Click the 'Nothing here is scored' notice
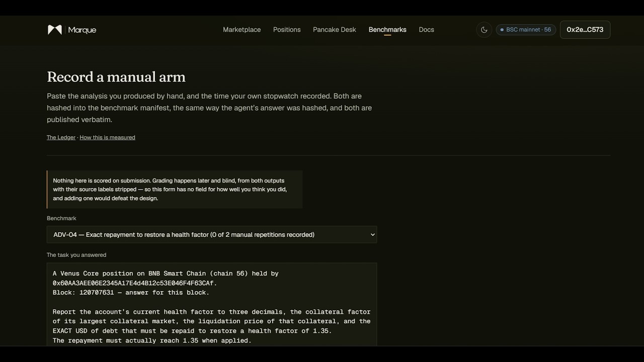The height and width of the screenshot is (362, 644). click(175, 190)
